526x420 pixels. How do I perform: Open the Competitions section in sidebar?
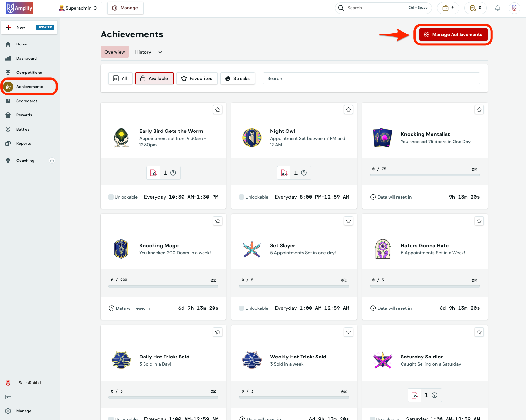[x=29, y=72]
